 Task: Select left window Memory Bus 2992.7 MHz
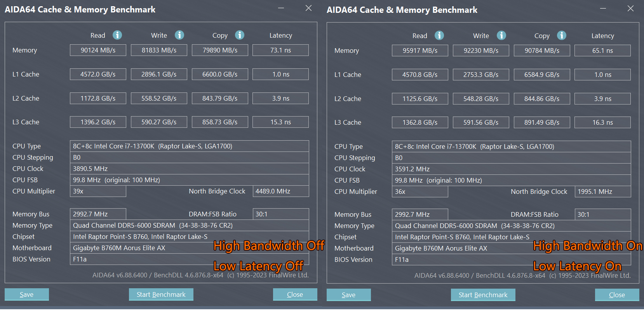pyautogui.click(x=98, y=214)
